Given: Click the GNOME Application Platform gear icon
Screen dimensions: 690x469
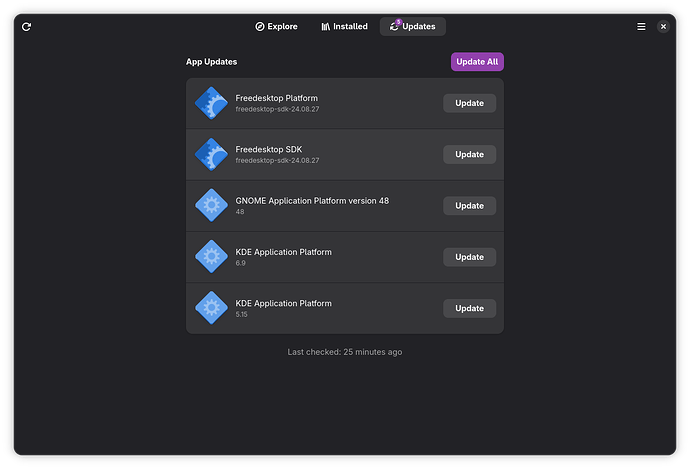Looking at the screenshot, I should 211,205.
